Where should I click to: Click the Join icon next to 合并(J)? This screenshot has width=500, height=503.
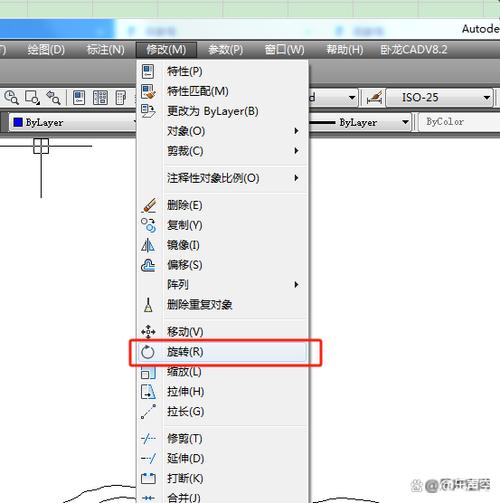pyautogui.click(x=148, y=498)
